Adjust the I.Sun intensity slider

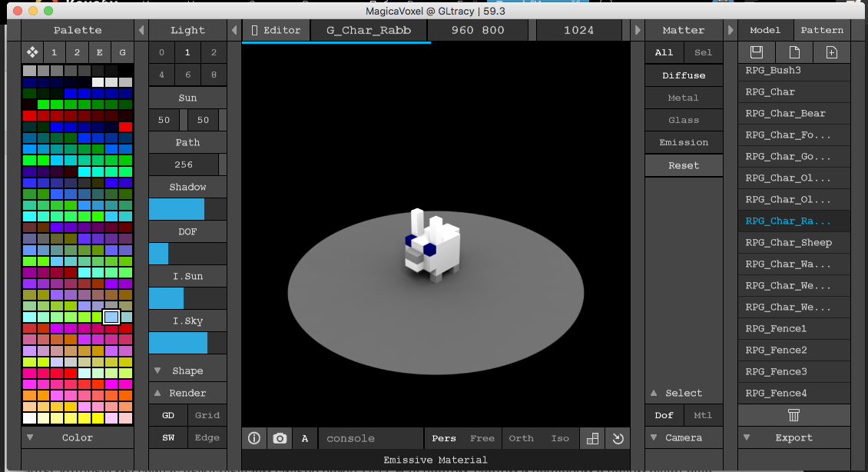click(x=187, y=298)
